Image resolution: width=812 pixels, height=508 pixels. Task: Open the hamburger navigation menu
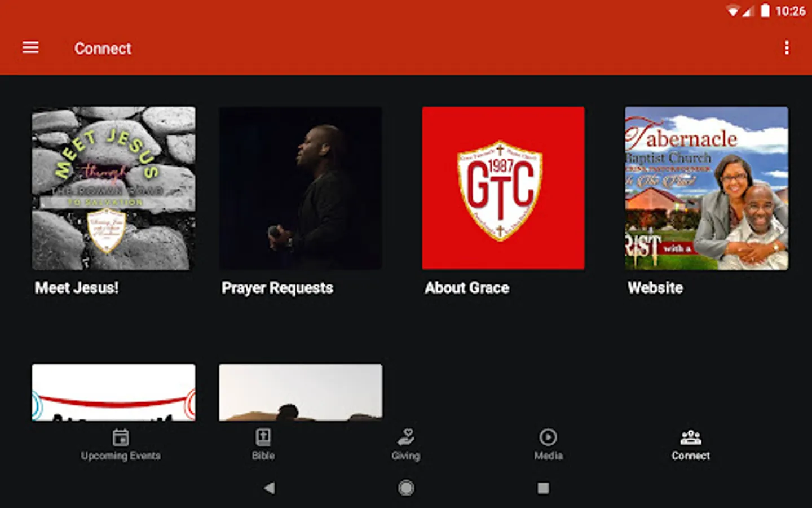coord(30,48)
